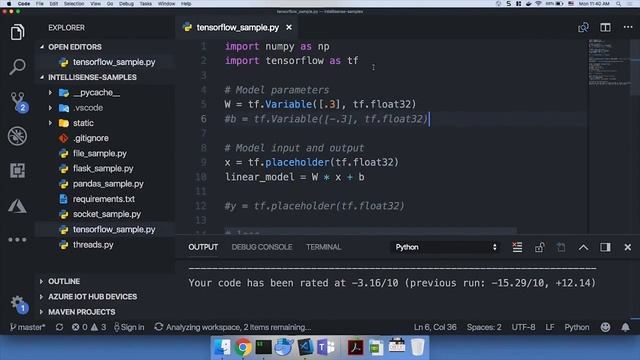Open socket_sample.py in the explorer

(x=107, y=214)
